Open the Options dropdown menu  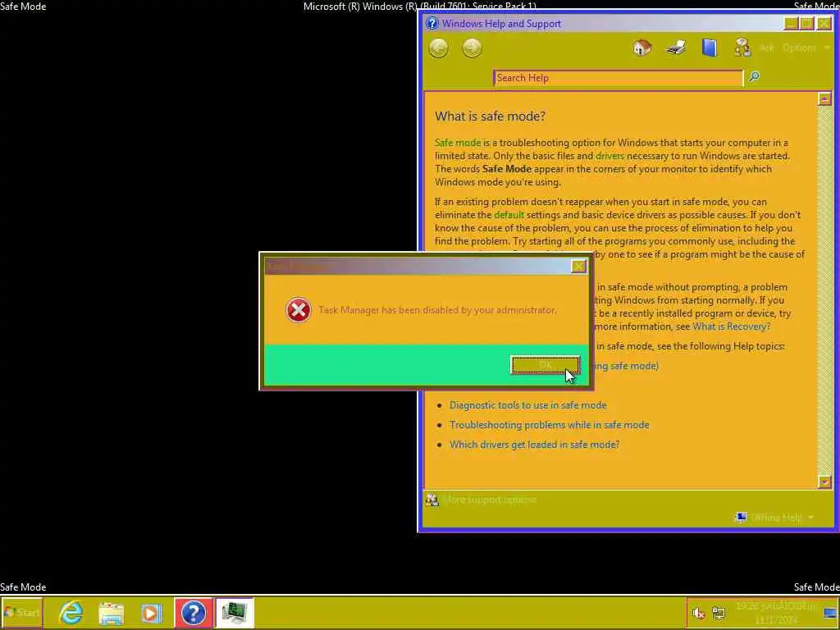point(806,48)
